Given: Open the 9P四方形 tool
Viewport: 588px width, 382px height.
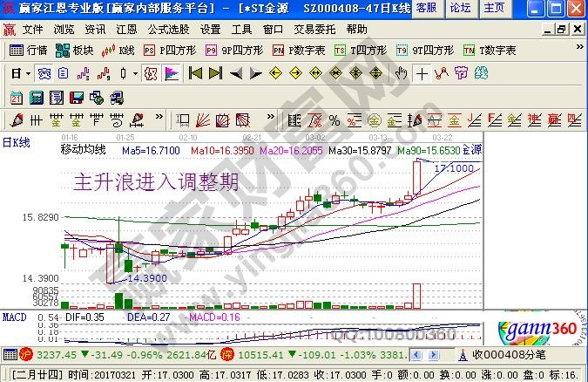Looking at the screenshot, I should pos(234,51).
